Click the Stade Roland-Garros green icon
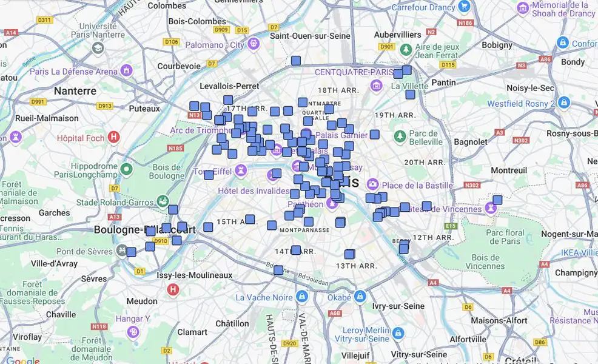 coord(162,200)
